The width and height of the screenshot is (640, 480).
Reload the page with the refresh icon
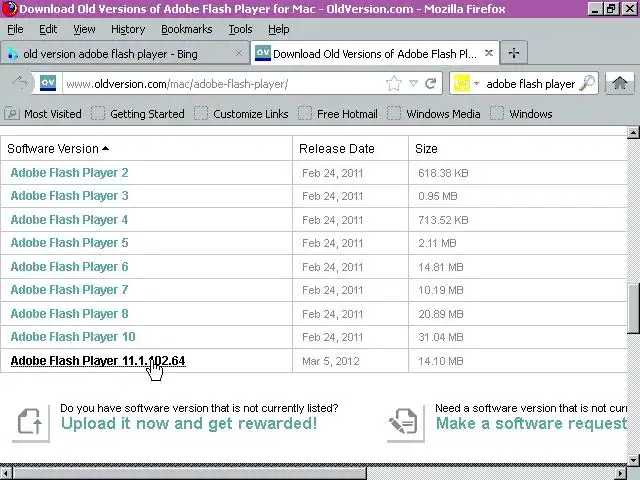point(431,84)
